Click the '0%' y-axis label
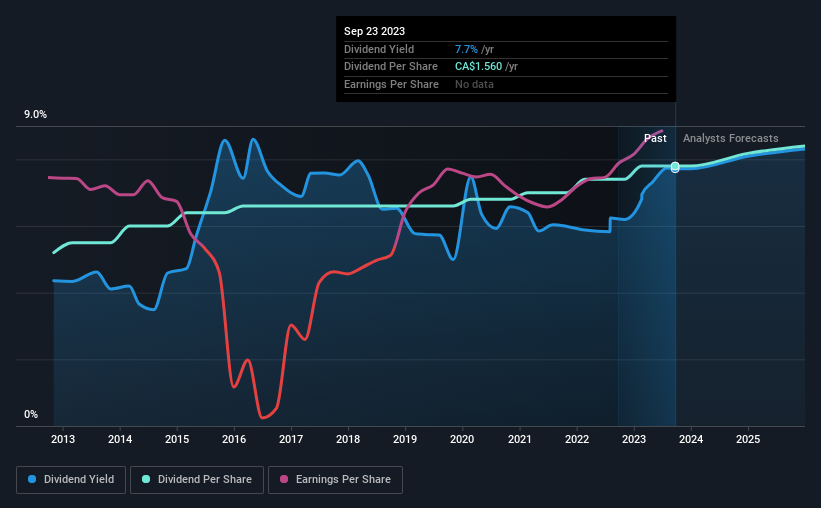This screenshot has width=821, height=508. (31, 414)
